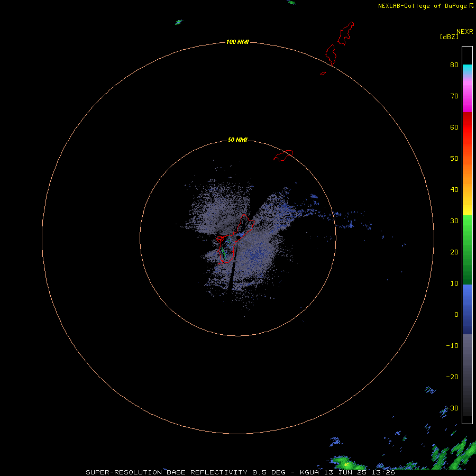Click the 10 value on the dBZ scale
476x476 pixels.
454,283
